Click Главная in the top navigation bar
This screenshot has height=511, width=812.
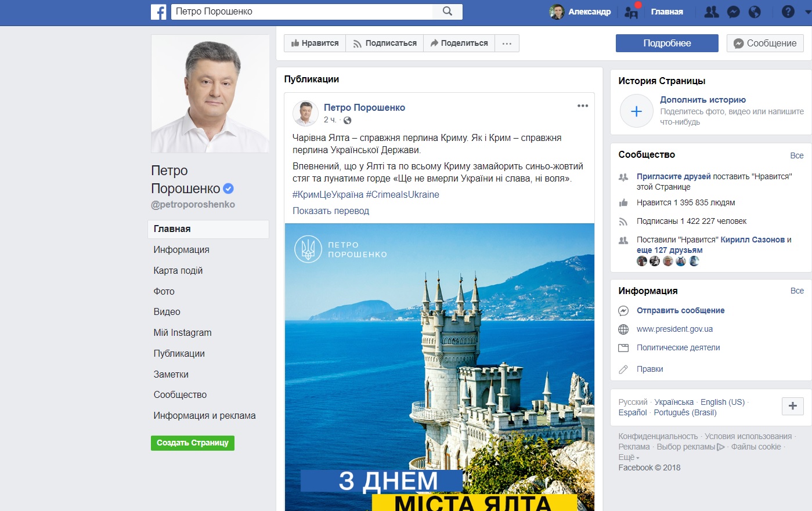(x=667, y=12)
